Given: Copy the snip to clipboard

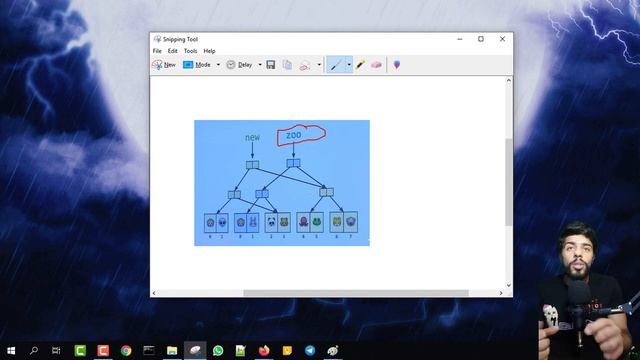Looking at the screenshot, I should 287,65.
